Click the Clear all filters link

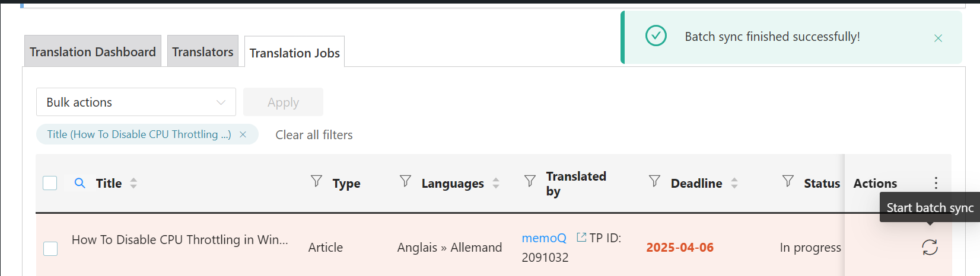pos(314,135)
